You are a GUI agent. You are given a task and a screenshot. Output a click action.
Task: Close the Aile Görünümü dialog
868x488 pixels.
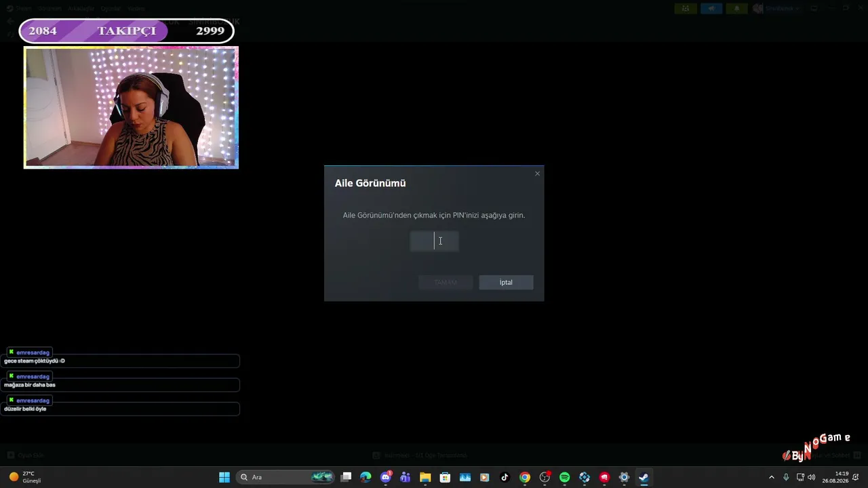(x=537, y=174)
